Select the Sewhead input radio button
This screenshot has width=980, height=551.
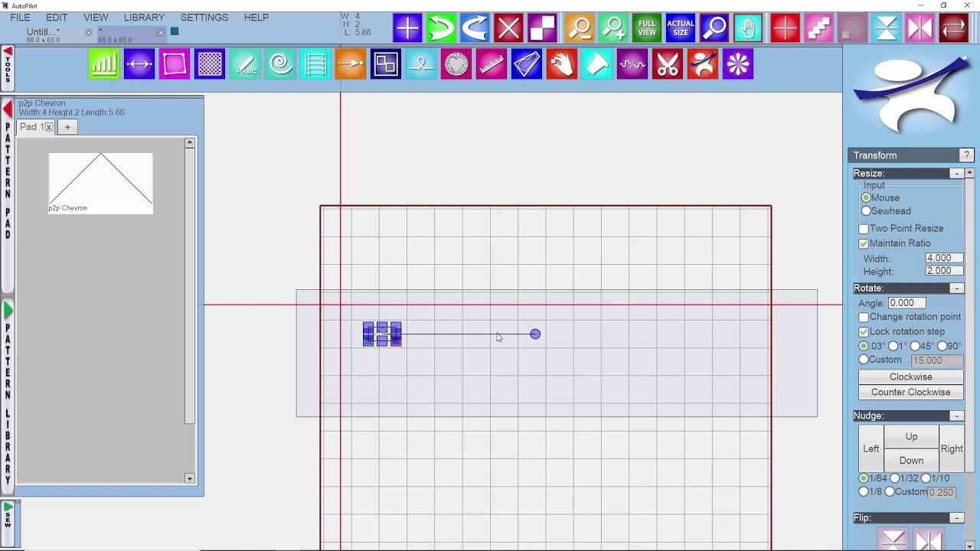(866, 211)
